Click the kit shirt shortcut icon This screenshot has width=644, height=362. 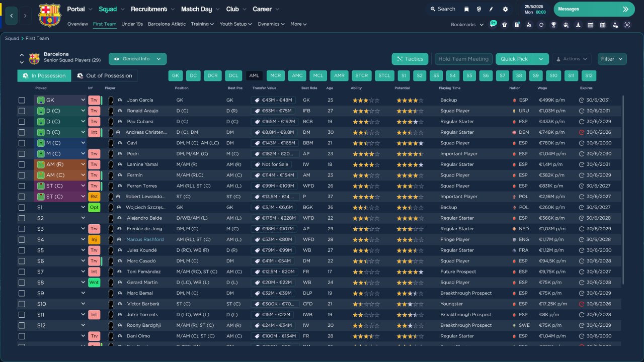[x=505, y=25]
